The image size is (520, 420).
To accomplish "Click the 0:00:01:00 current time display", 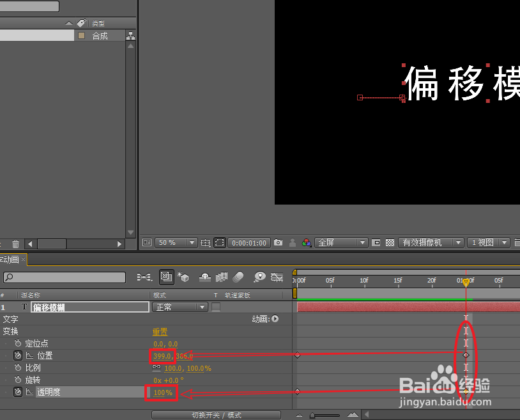I will (x=249, y=243).
